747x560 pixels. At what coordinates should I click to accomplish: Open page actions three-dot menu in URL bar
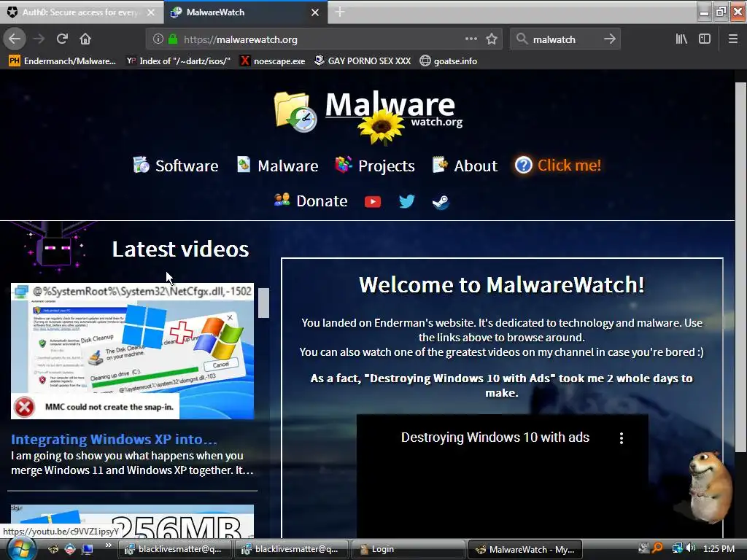click(x=471, y=39)
